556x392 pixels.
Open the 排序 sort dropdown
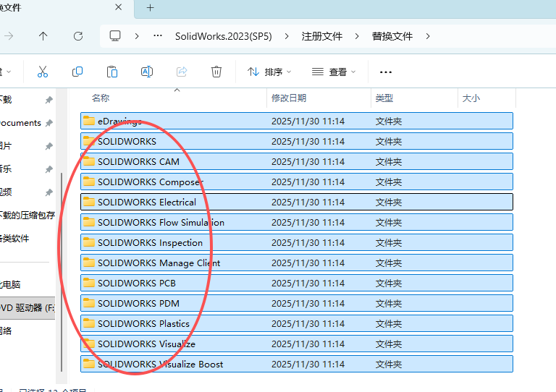(269, 72)
